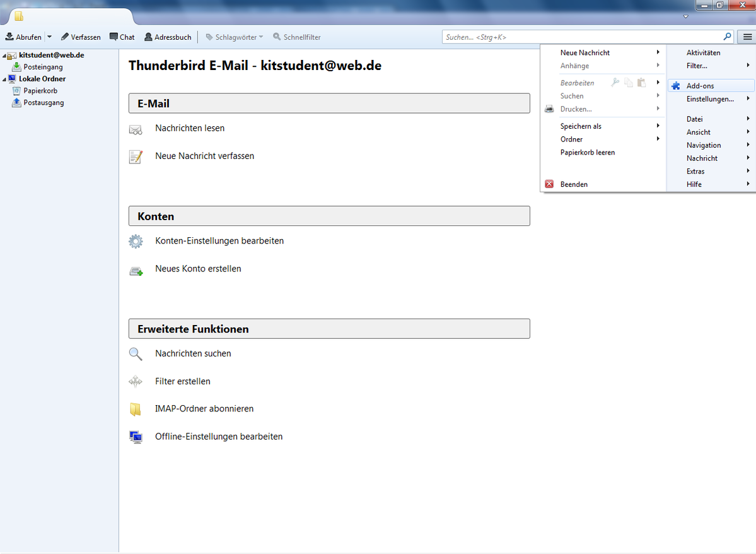This screenshot has width=756, height=554.
Task: Click the Filter erstellen arrows icon
Action: pyautogui.click(x=136, y=382)
